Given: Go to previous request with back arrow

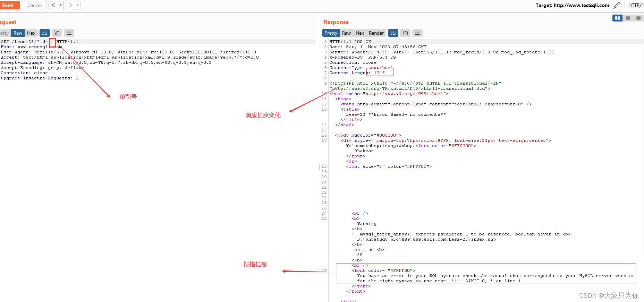Looking at the screenshot, I should click(53, 5).
